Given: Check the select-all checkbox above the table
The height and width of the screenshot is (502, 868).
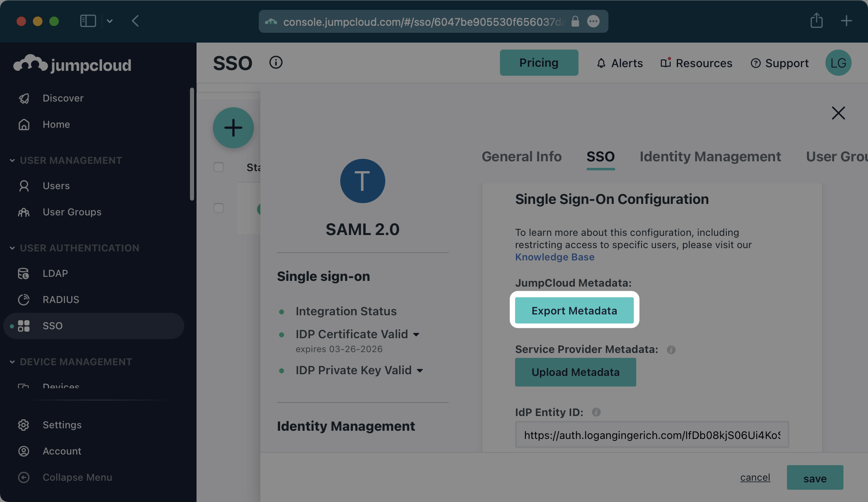Looking at the screenshot, I should (218, 167).
